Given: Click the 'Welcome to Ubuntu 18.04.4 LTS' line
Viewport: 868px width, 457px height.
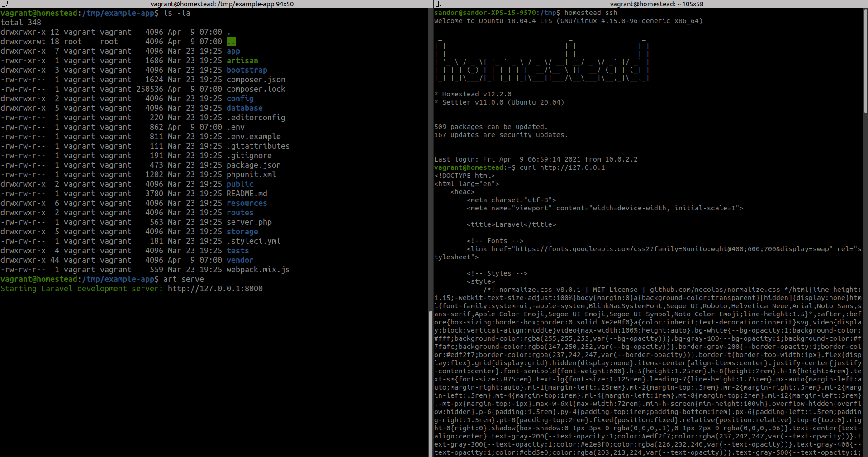Looking at the screenshot, I should pyautogui.click(x=569, y=21).
